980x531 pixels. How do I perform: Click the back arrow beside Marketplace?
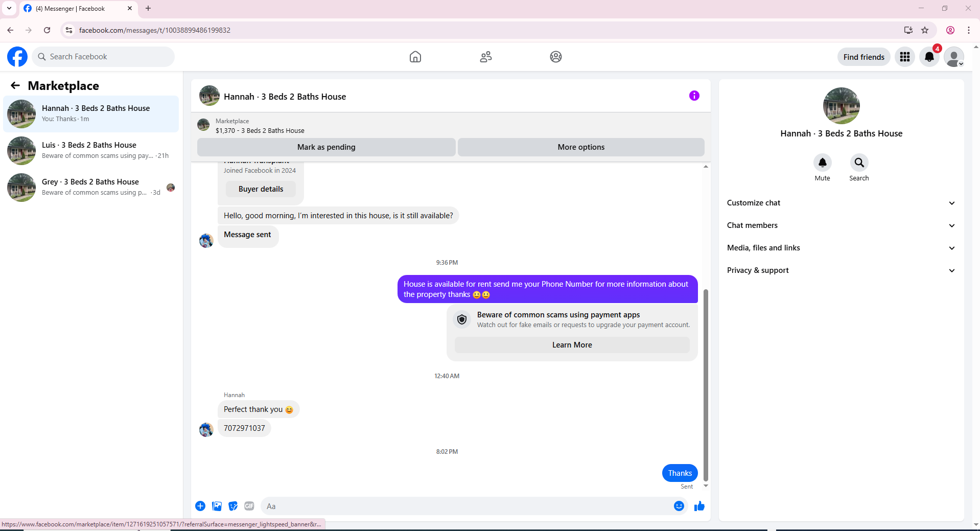pos(15,85)
